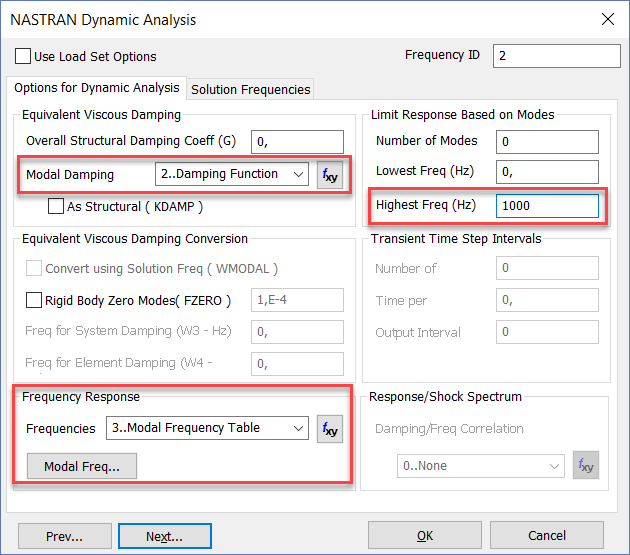Click the Frequency Response group label
Image resolution: width=630 pixels, height=555 pixels.
pyautogui.click(x=81, y=397)
